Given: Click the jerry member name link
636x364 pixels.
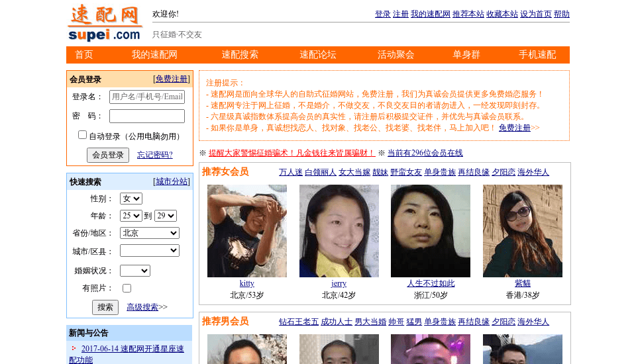Looking at the screenshot, I should click(339, 283).
